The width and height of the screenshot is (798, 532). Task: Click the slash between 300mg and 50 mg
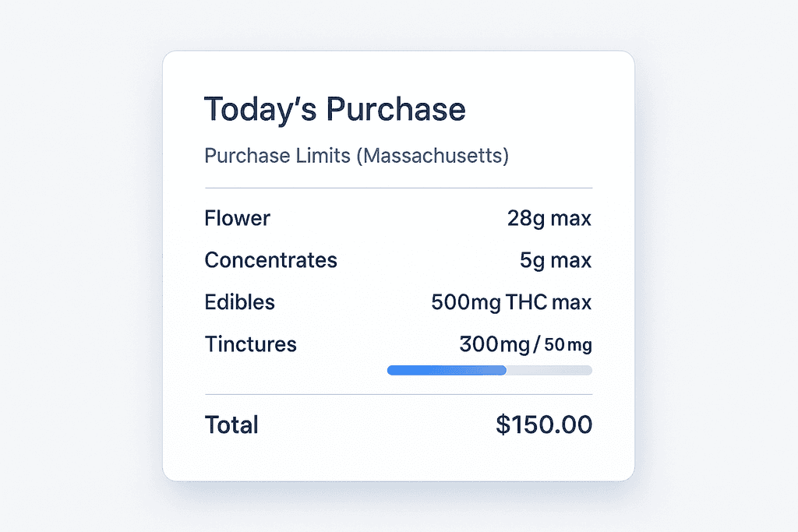point(535,344)
